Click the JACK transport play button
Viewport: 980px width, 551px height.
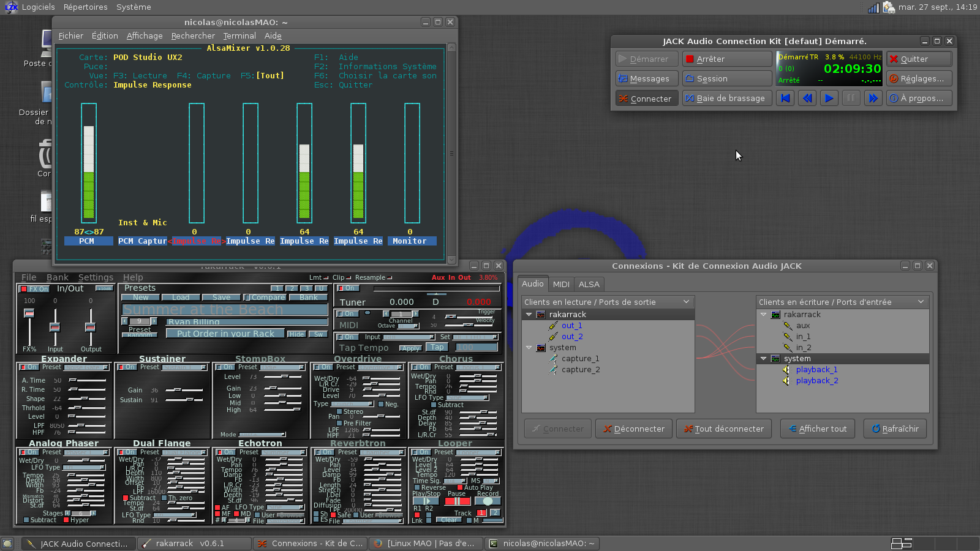coord(829,98)
